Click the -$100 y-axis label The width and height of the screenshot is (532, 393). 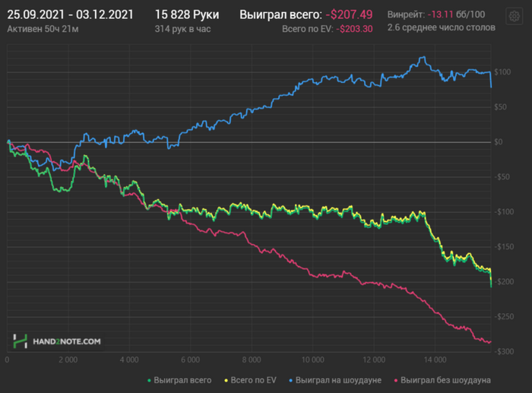[x=504, y=212]
